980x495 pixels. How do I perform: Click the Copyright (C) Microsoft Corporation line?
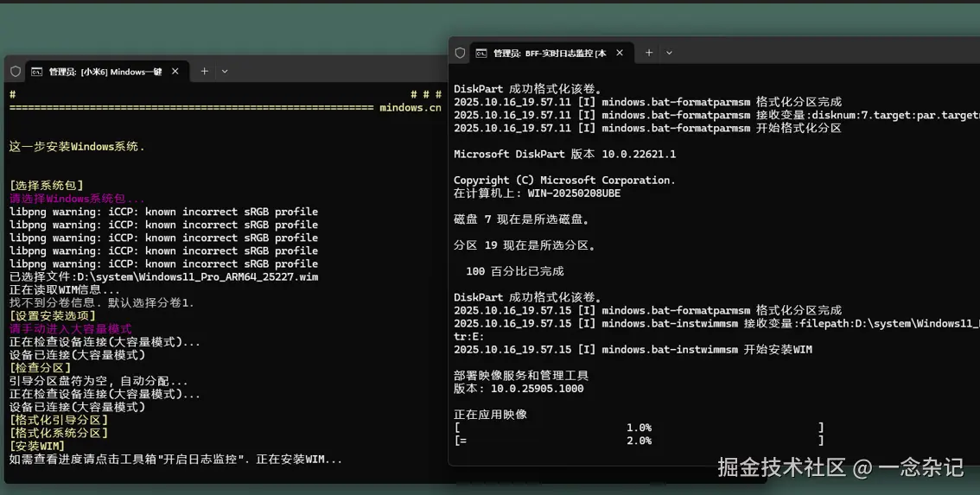point(564,180)
